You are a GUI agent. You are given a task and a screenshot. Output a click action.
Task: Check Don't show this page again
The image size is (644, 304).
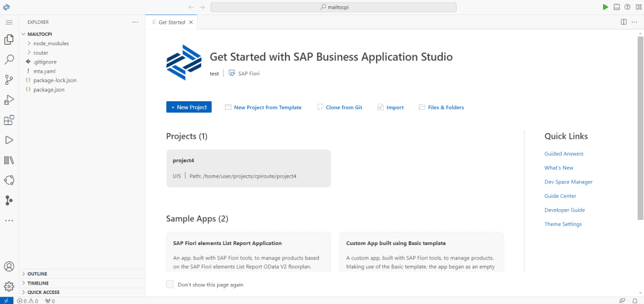coord(170,285)
